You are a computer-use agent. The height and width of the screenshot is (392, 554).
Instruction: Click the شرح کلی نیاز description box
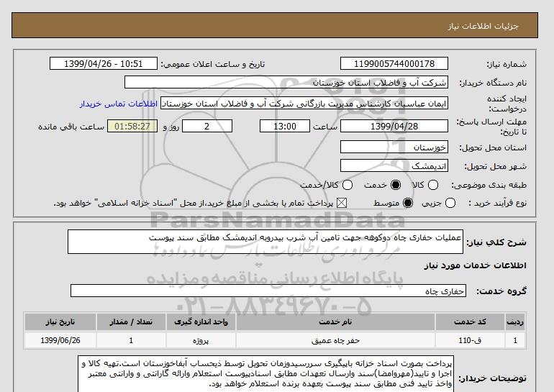[265, 242]
